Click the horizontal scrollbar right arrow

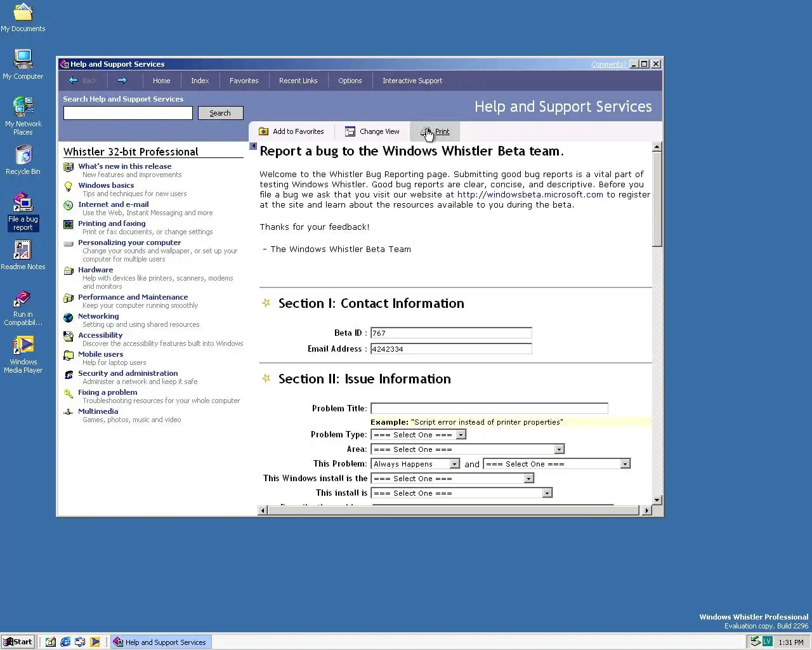[x=646, y=510]
